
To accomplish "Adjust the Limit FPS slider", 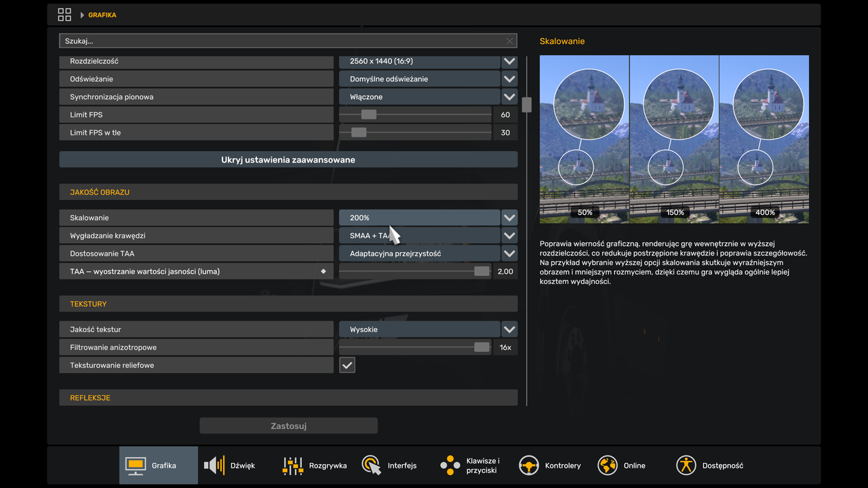I will (x=368, y=115).
